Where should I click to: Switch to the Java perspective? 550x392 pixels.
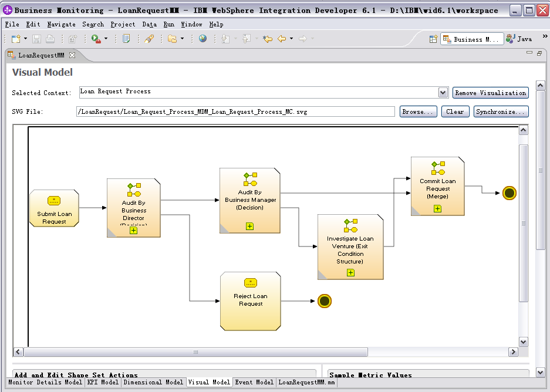pyautogui.click(x=519, y=39)
